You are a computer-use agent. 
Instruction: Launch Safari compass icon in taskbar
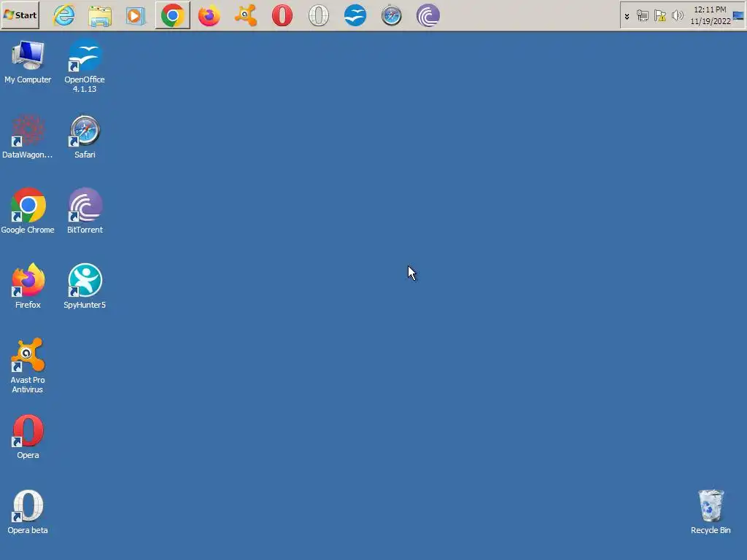[x=392, y=15]
